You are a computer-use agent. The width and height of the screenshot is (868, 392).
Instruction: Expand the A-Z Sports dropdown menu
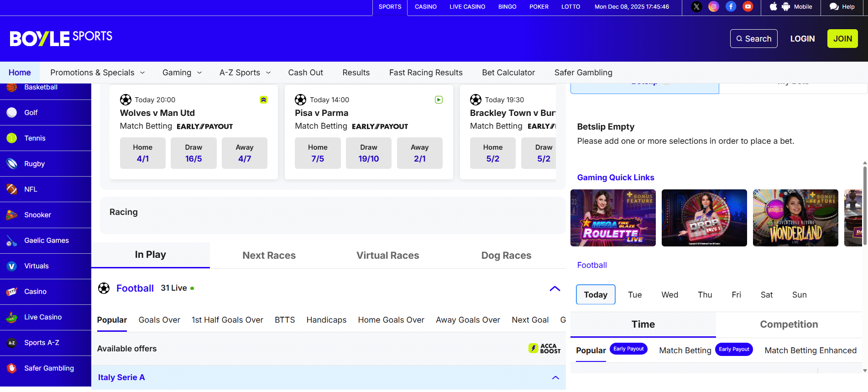pos(245,73)
